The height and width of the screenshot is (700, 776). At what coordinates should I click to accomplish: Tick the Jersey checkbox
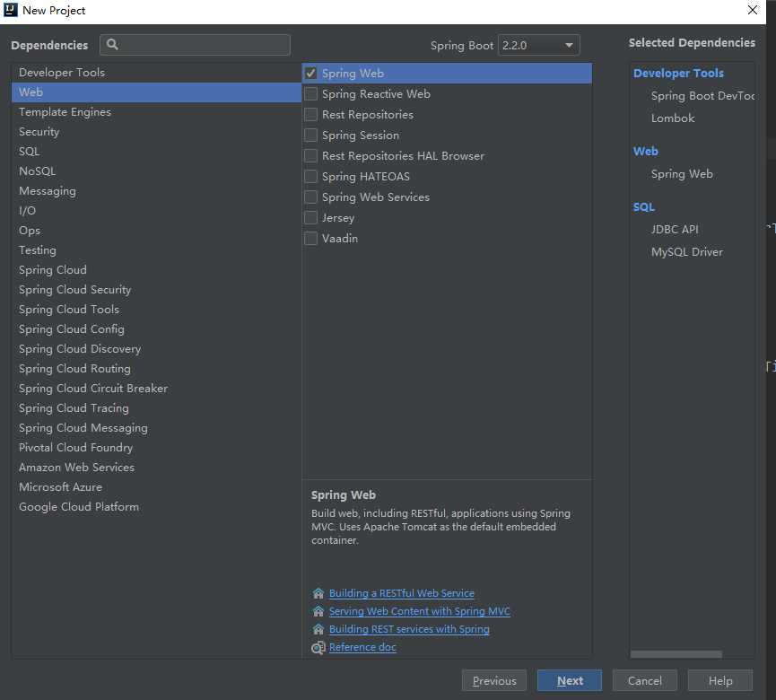[x=310, y=217]
